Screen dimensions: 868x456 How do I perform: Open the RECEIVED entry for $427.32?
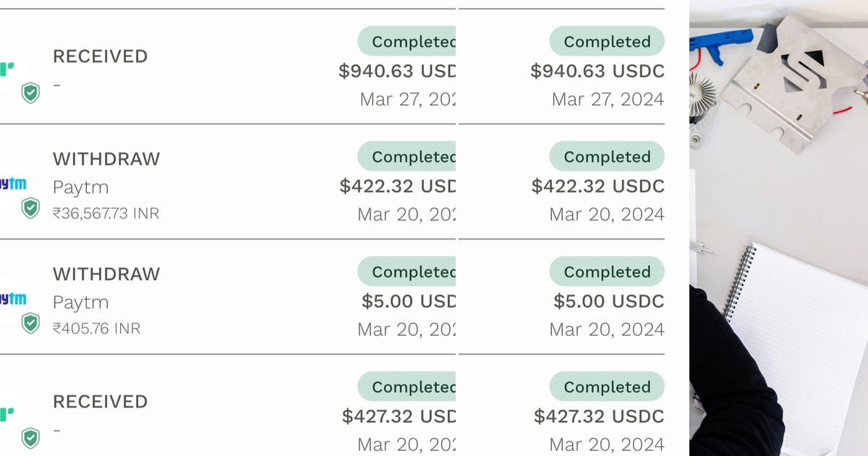tap(100, 402)
